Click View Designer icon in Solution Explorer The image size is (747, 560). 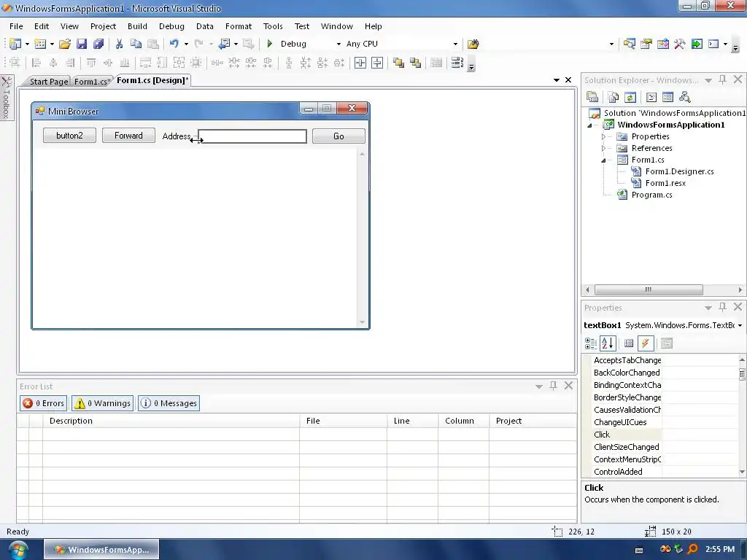[668, 98]
